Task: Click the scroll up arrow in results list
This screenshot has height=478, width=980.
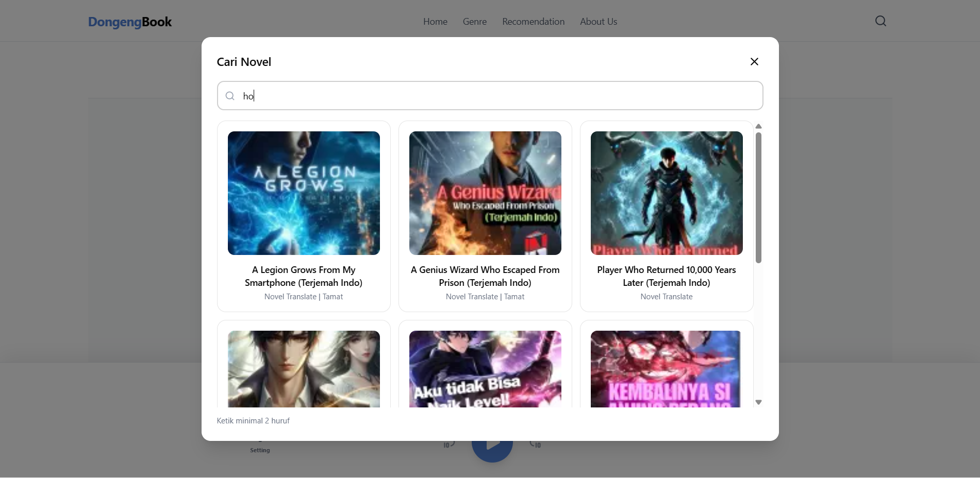Action: coord(758,126)
